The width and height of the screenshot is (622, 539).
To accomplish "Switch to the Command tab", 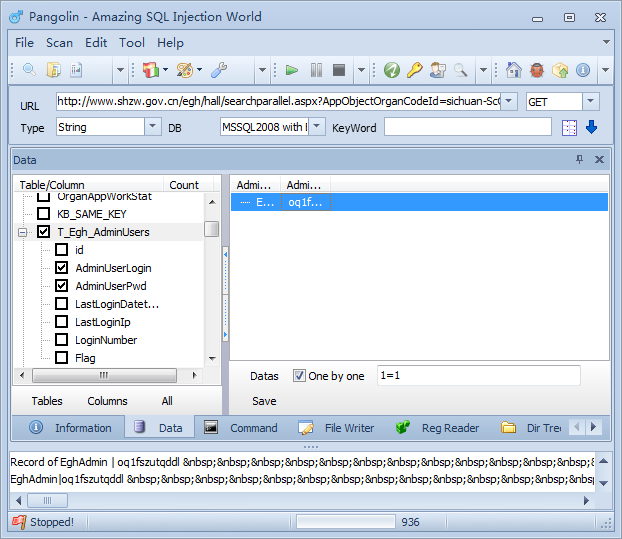I will (x=240, y=428).
